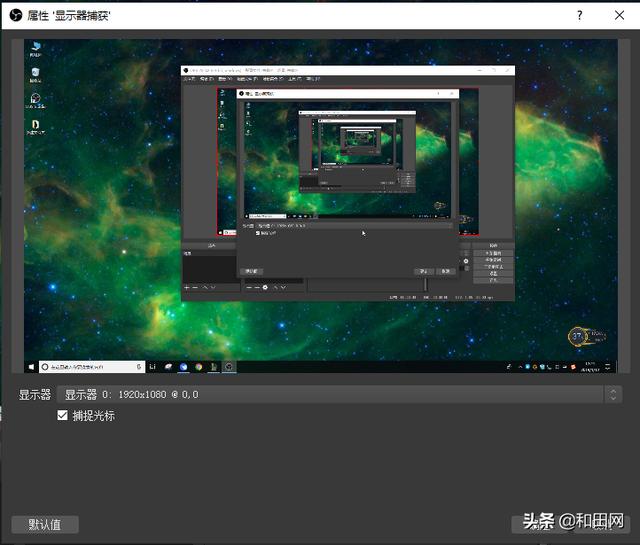Open the 显示器 selection dropdown

(339, 394)
